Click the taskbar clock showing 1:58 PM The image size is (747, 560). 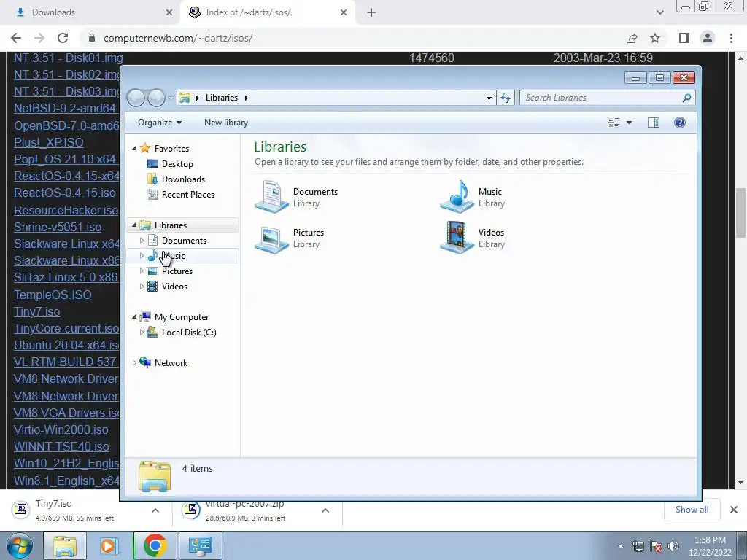(x=710, y=546)
